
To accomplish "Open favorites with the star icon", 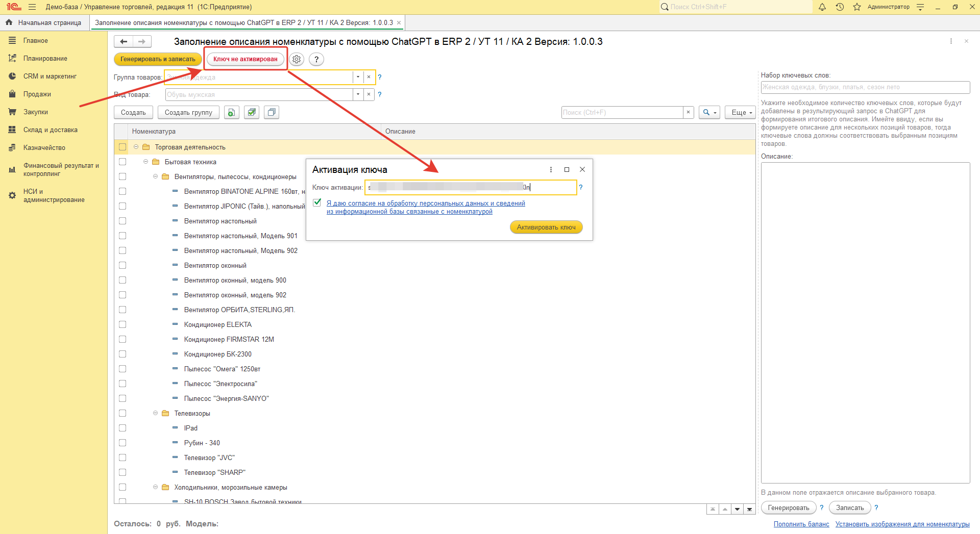I will [857, 7].
